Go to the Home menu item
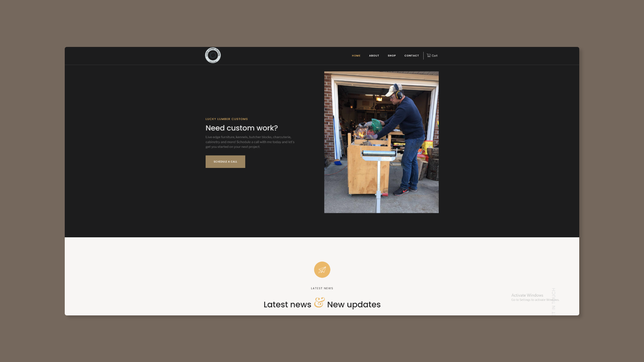 (356, 56)
